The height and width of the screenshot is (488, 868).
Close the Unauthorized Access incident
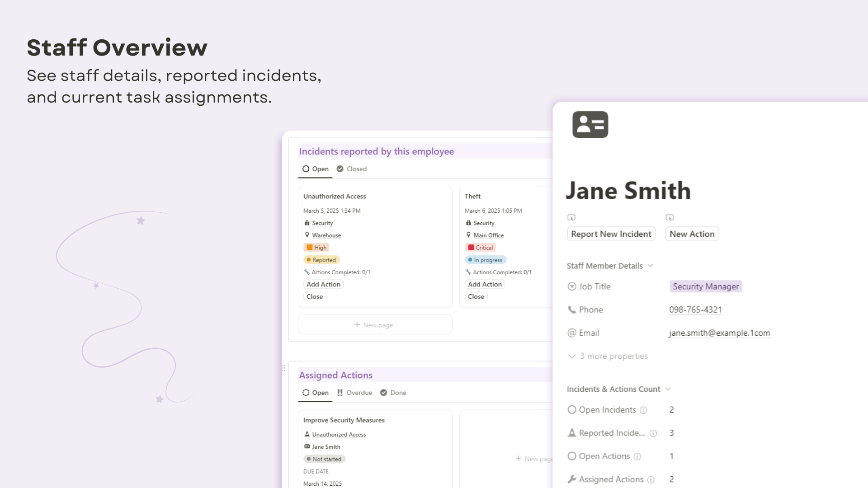[315, 296]
